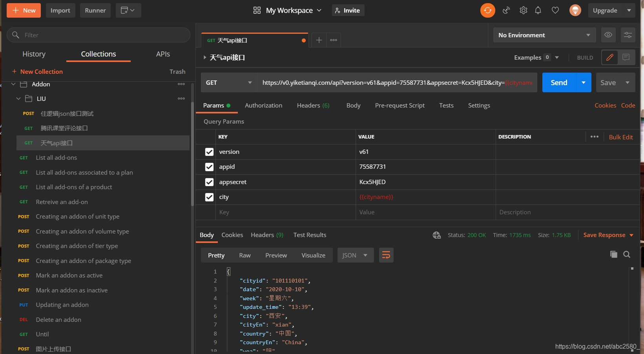Open Addon collection three-dot options
Screen dimensions: 644x354
click(x=181, y=84)
